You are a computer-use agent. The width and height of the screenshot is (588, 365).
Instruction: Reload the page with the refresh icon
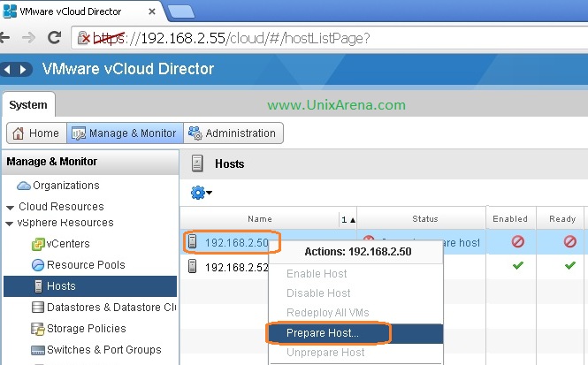click(54, 37)
